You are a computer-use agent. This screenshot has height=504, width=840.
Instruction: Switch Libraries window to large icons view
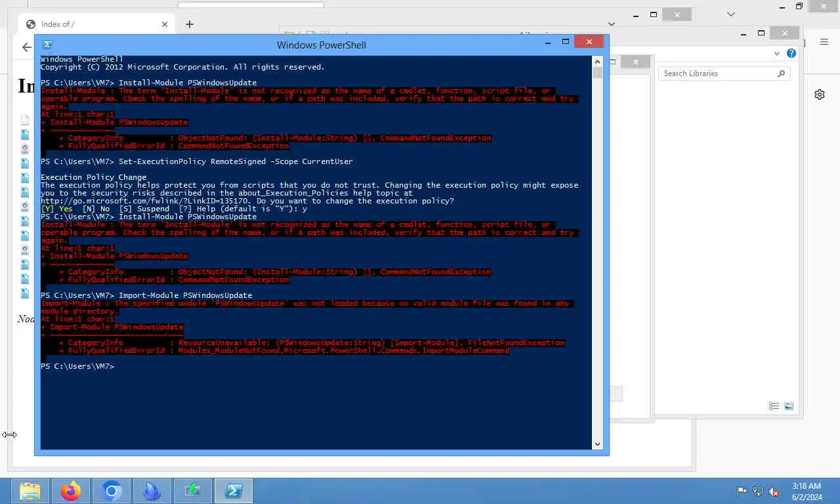coord(789,406)
